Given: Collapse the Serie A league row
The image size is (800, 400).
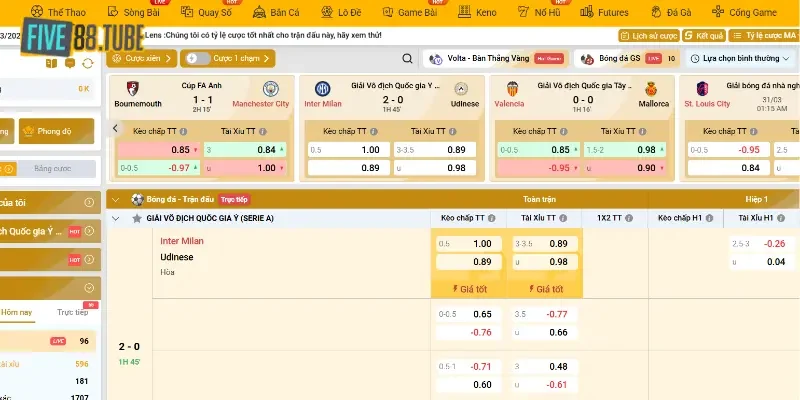Looking at the screenshot, I should point(115,218).
